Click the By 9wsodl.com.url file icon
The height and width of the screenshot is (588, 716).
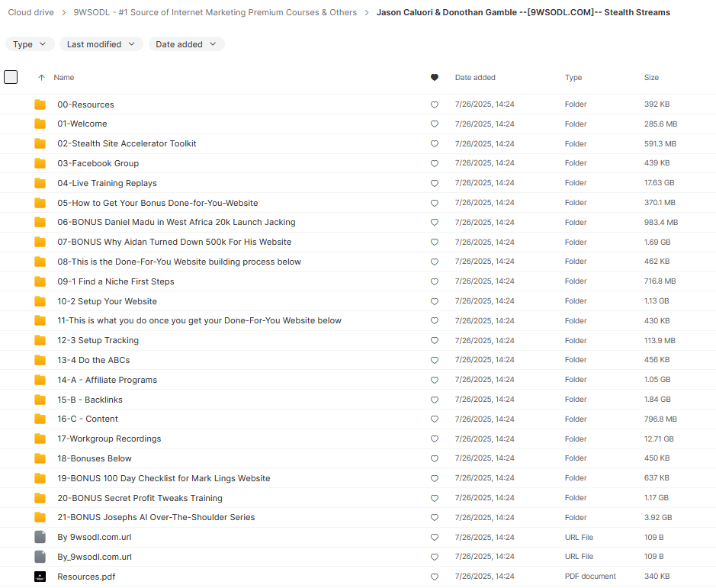click(x=40, y=537)
